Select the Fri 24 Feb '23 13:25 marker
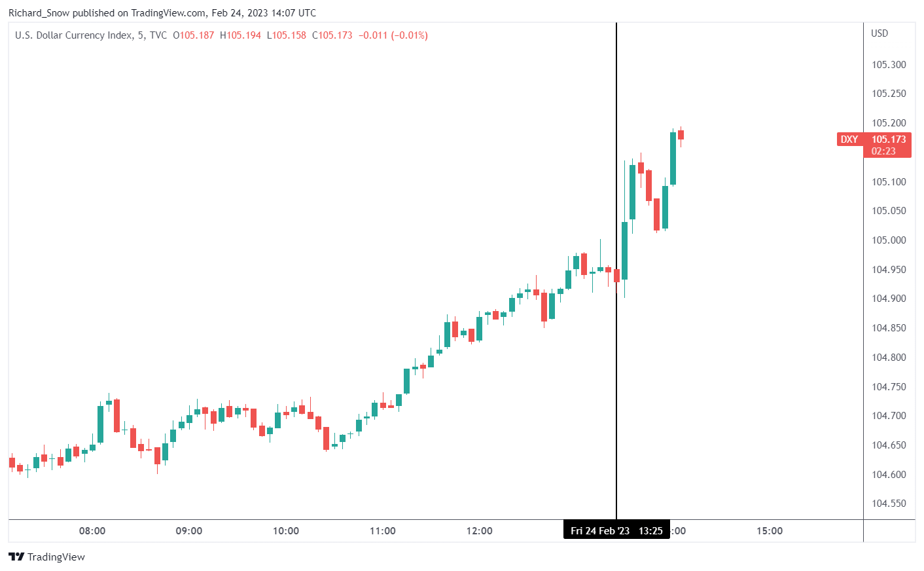Viewport: 924px width, 571px height. coord(616,530)
